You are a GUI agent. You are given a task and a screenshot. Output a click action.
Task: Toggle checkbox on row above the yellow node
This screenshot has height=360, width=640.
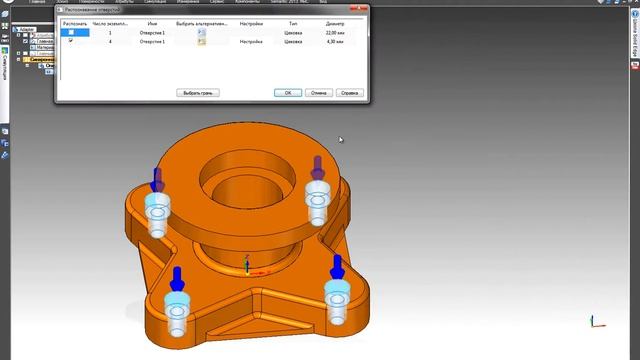pos(25,53)
